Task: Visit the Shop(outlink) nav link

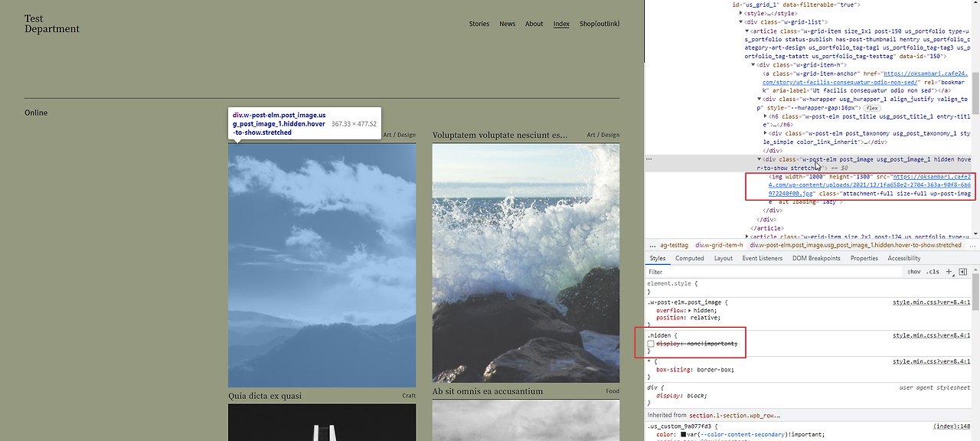Action: pos(599,24)
